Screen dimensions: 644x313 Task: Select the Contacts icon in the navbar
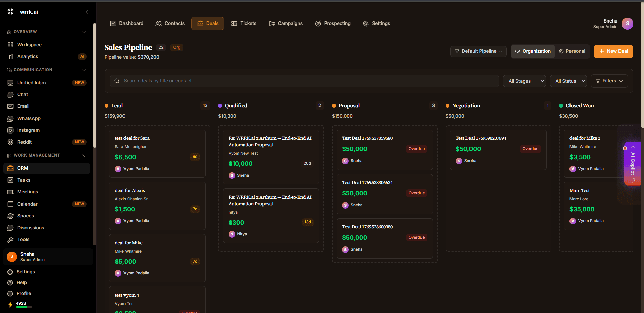coord(170,23)
